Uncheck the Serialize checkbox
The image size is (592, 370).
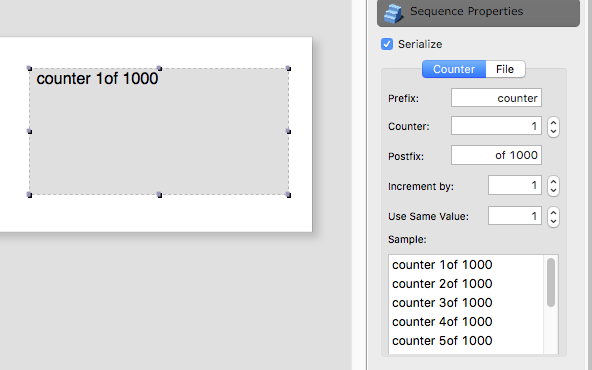pyautogui.click(x=387, y=44)
